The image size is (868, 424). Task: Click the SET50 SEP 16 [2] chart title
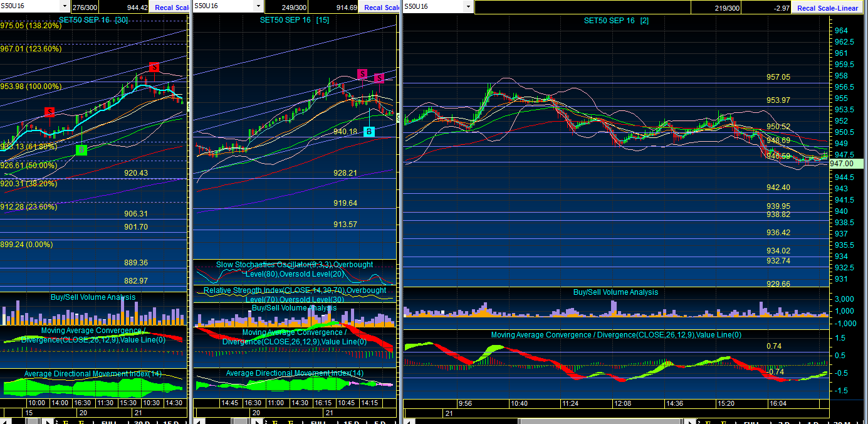616,21
